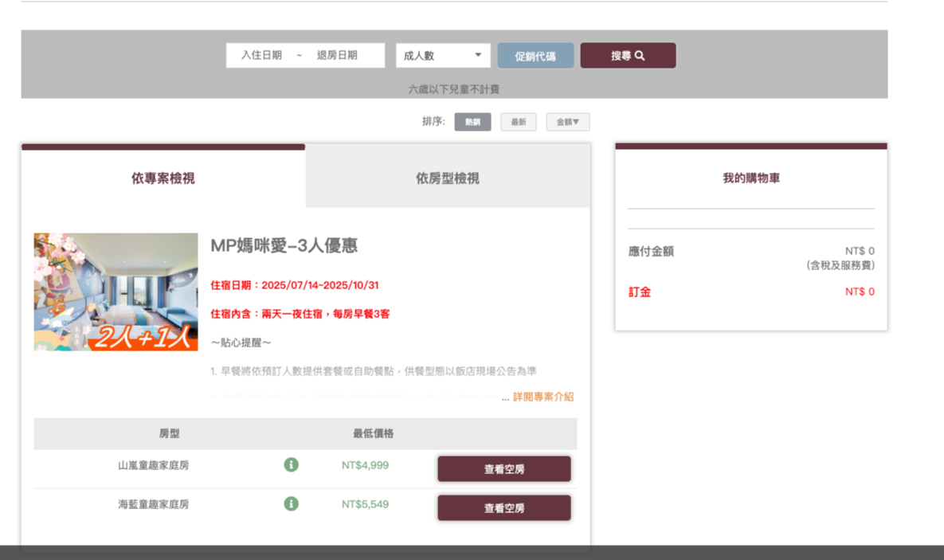
Task: Open the 2人+1人 promo room image
Action: tap(116, 292)
